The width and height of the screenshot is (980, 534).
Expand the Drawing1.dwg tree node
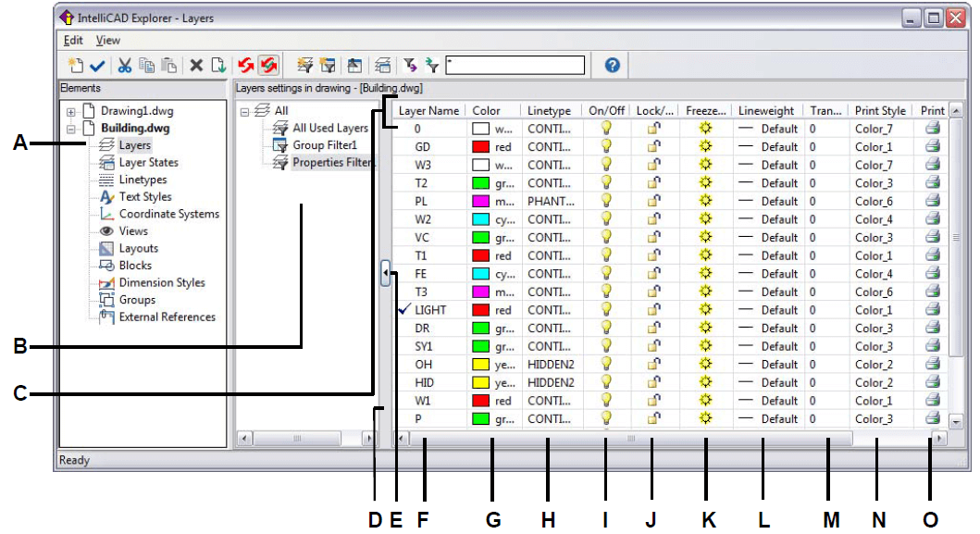click(x=71, y=112)
